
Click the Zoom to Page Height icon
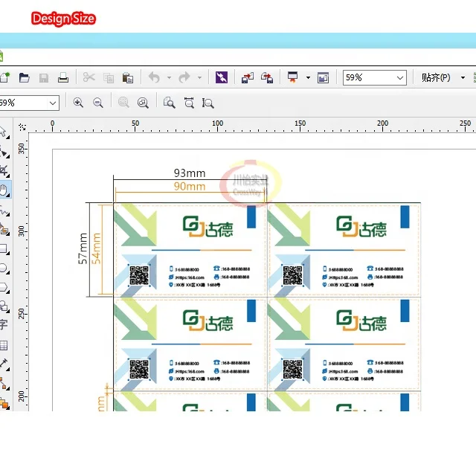[208, 103]
